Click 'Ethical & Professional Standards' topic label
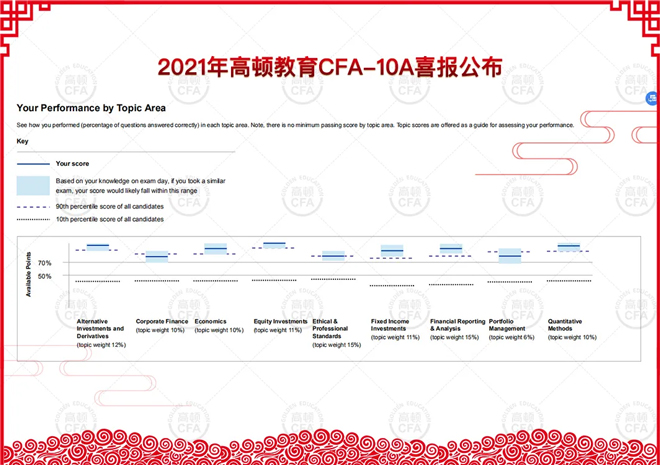The image size is (660, 465). point(330,329)
